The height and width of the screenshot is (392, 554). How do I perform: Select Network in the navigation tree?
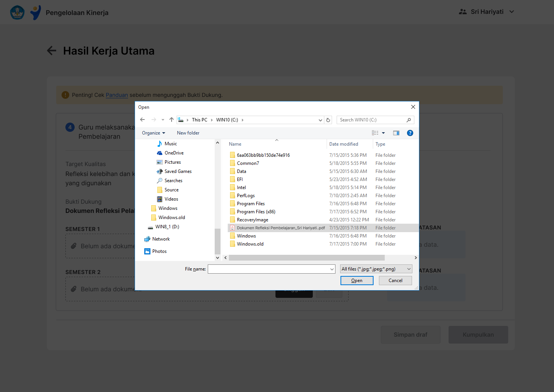pyautogui.click(x=161, y=239)
